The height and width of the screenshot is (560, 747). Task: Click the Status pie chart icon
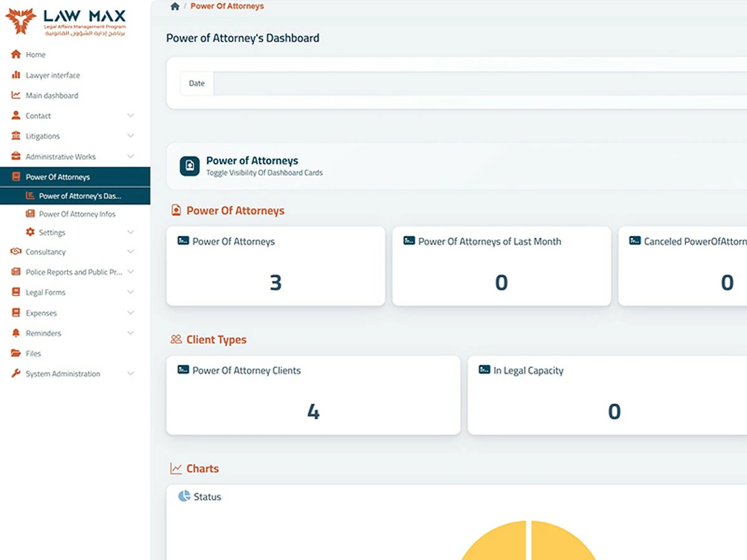(184, 496)
